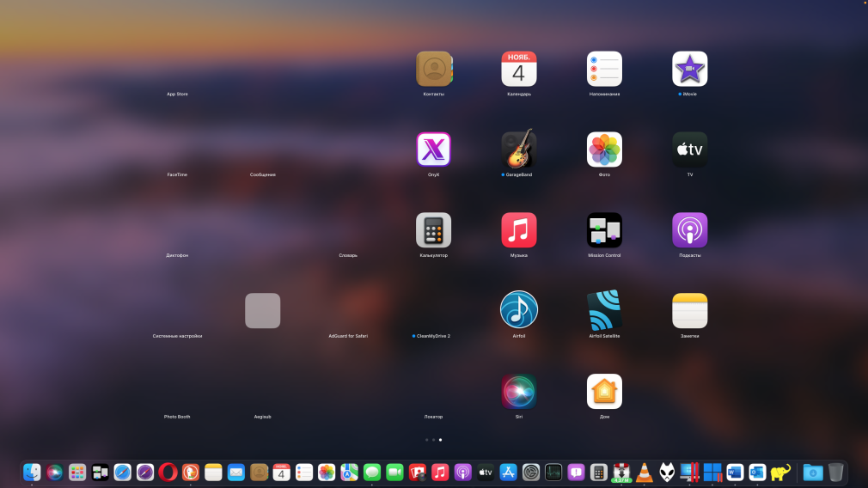
Task: Open Parallels Desktop in the Dock
Action: [x=690, y=472]
